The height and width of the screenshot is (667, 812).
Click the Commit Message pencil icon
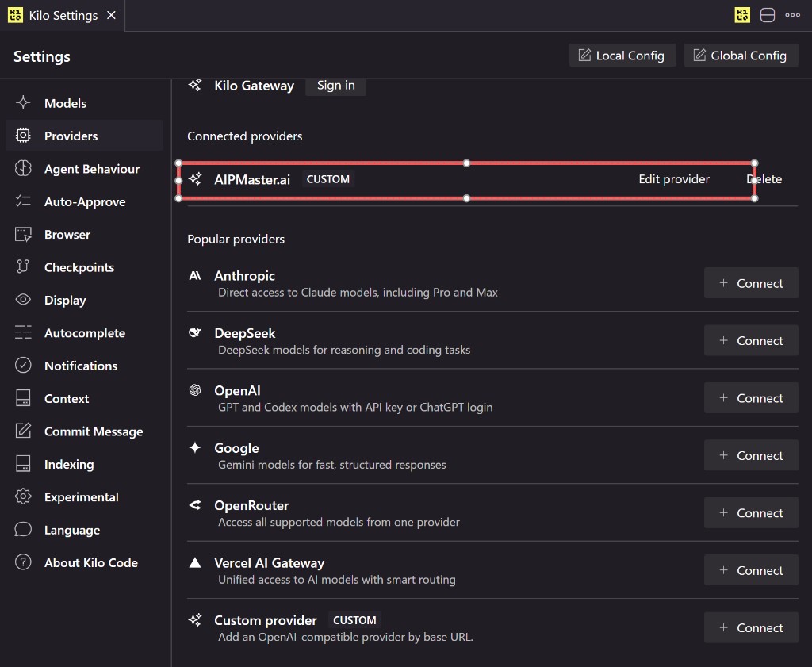pyautogui.click(x=23, y=431)
